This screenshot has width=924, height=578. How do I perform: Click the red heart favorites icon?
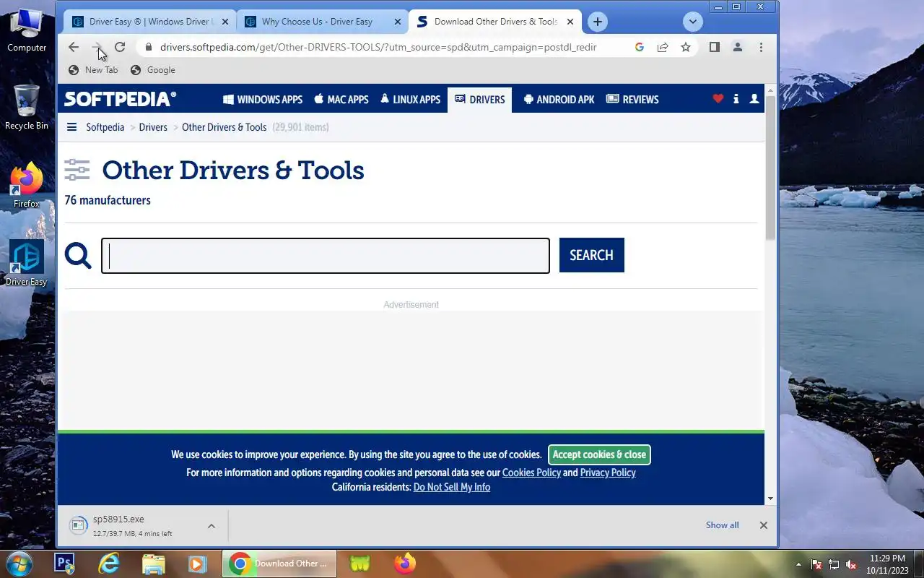pos(718,99)
